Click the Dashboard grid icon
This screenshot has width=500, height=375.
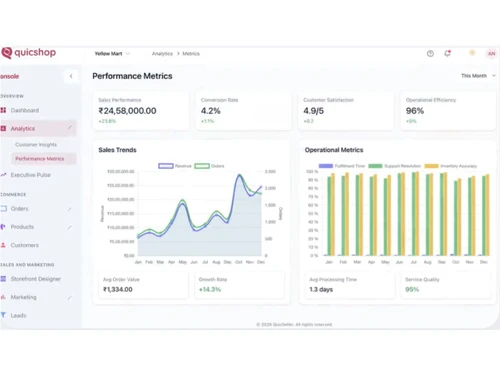3,110
